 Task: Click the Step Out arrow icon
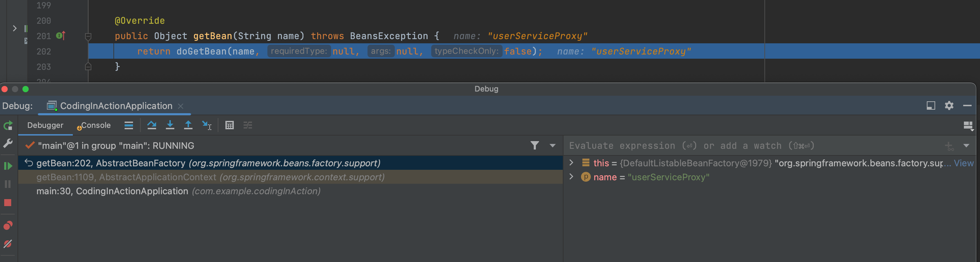coord(188,125)
